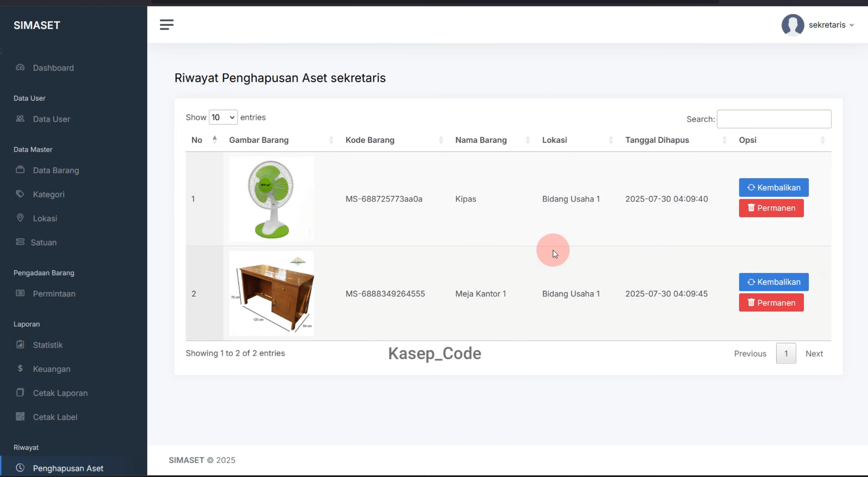This screenshot has width=868, height=477.
Task: Click Next pagination link
Action: (x=814, y=354)
